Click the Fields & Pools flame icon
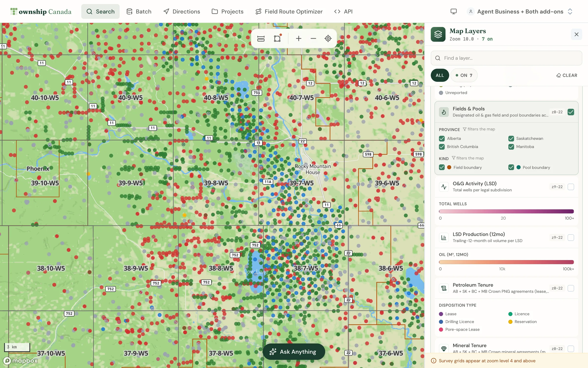Screen dimensions: 588x368 (x=444, y=112)
